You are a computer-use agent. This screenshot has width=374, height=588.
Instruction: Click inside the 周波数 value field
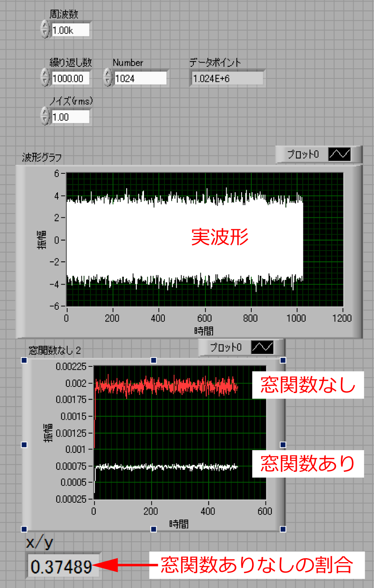coord(70,30)
